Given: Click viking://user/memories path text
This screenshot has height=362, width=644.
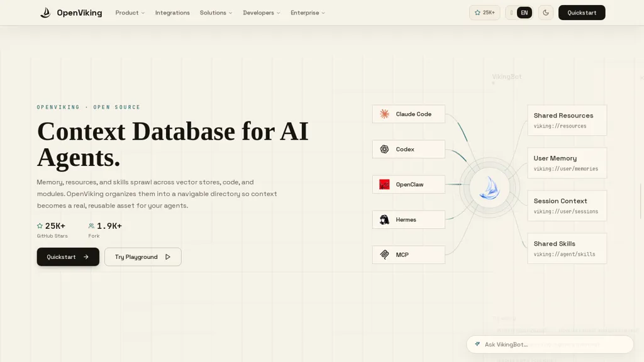Looking at the screenshot, I should [565, 168].
